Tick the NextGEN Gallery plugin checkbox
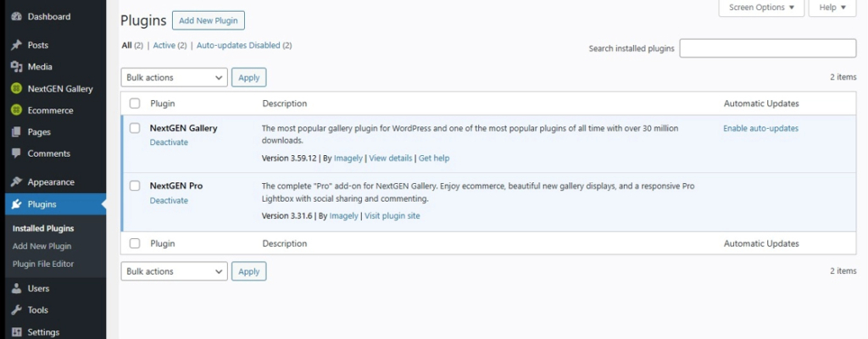Image resolution: width=868 pixels, height=339 pixels. pyautogui.click(x=135, y=128)
